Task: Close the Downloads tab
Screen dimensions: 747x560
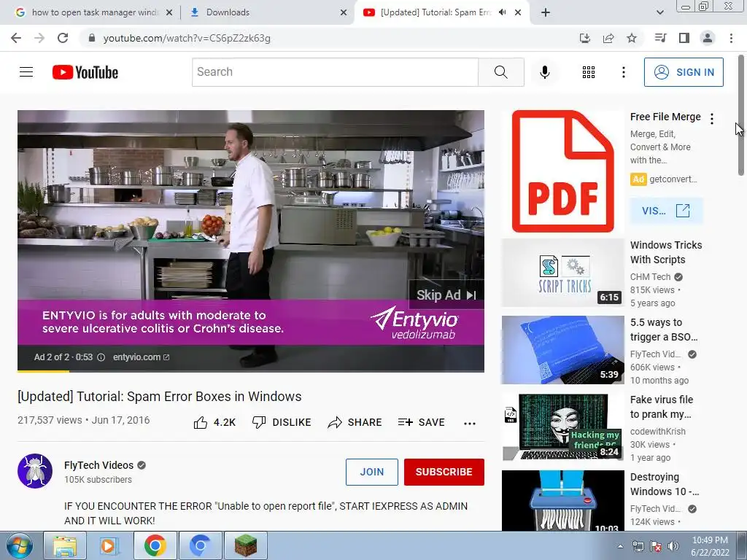Action: [x=344, y=12]
